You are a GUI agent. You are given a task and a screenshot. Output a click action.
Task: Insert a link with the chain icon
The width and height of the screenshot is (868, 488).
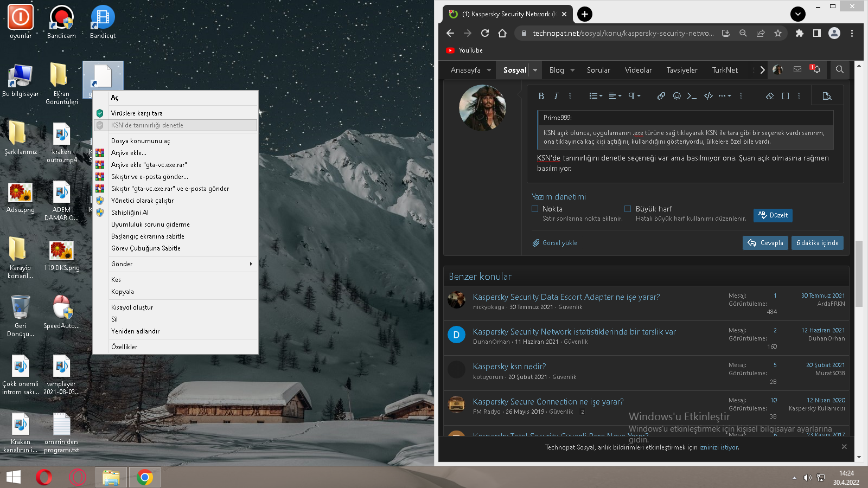(661, 96)
